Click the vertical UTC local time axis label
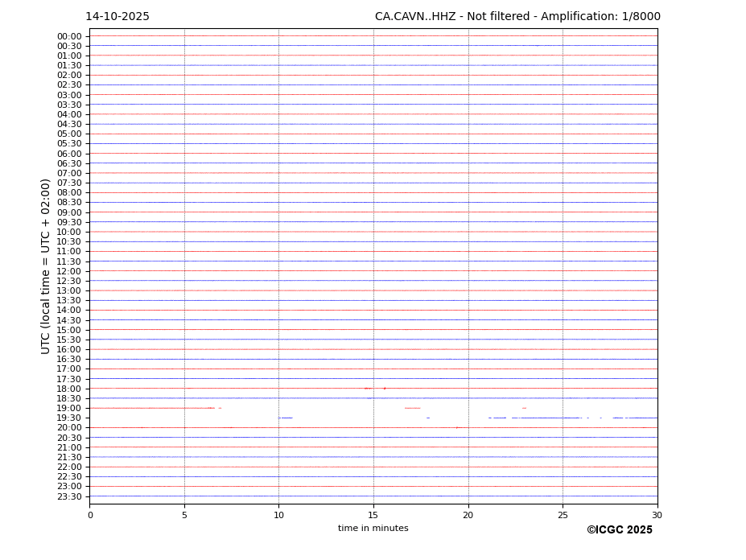 tap(46, 266)
